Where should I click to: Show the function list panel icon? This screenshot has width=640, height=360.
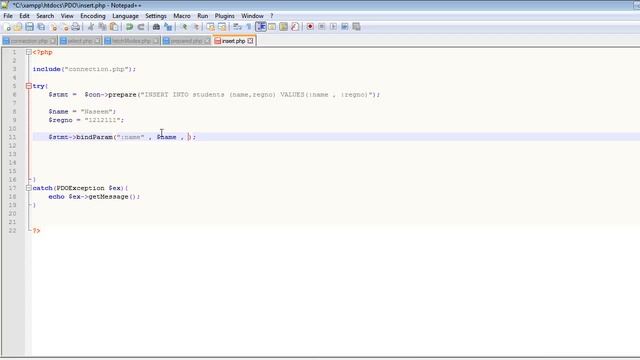tap(295, 27)
